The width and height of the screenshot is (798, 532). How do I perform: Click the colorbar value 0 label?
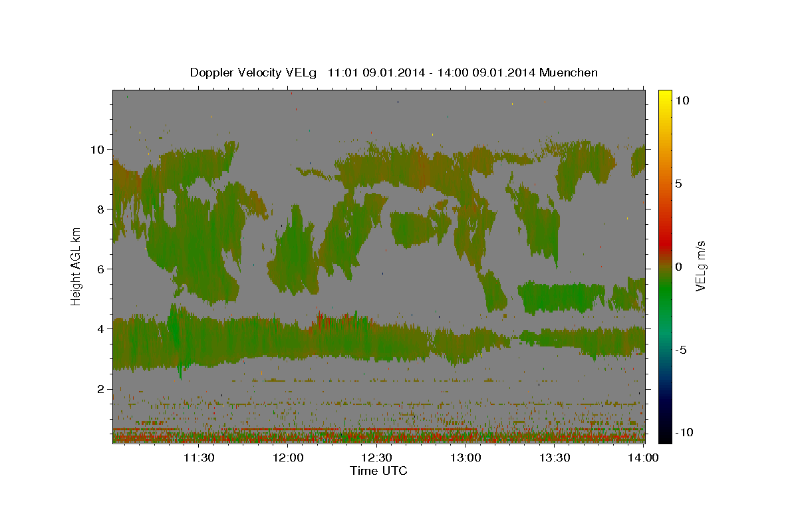click(x=678, y=266)
